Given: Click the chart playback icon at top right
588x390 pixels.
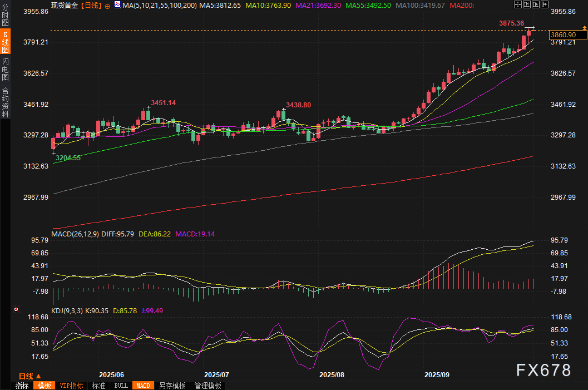Looking at the screenshot, I should (x=535, y=4).
